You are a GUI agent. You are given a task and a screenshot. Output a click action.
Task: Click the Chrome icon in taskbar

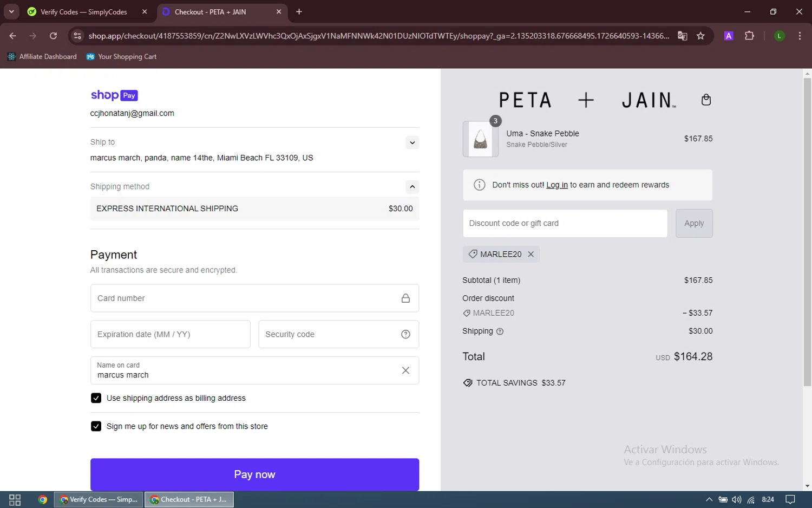click(x=43, y=500)
